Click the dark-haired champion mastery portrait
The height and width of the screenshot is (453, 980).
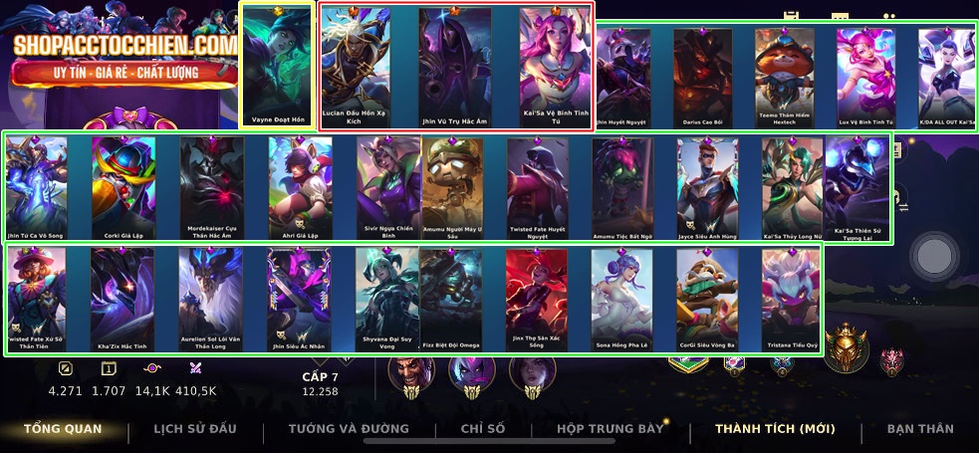click(x=532, y=374)
